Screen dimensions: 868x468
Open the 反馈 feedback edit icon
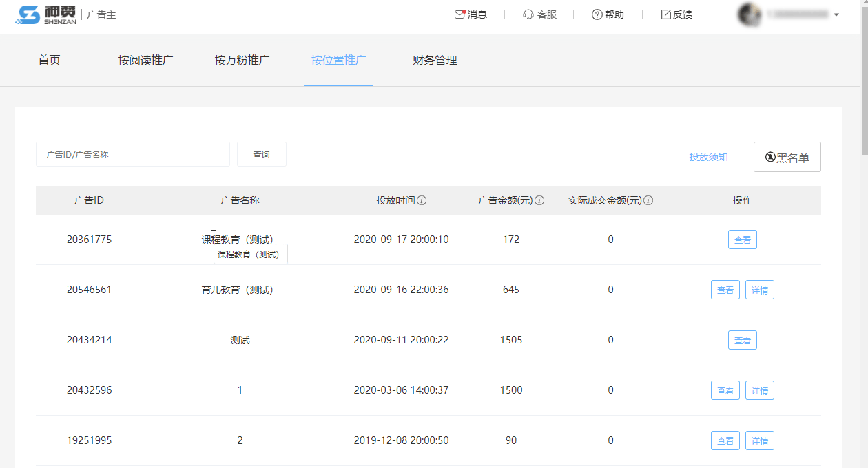click(665, 14)
